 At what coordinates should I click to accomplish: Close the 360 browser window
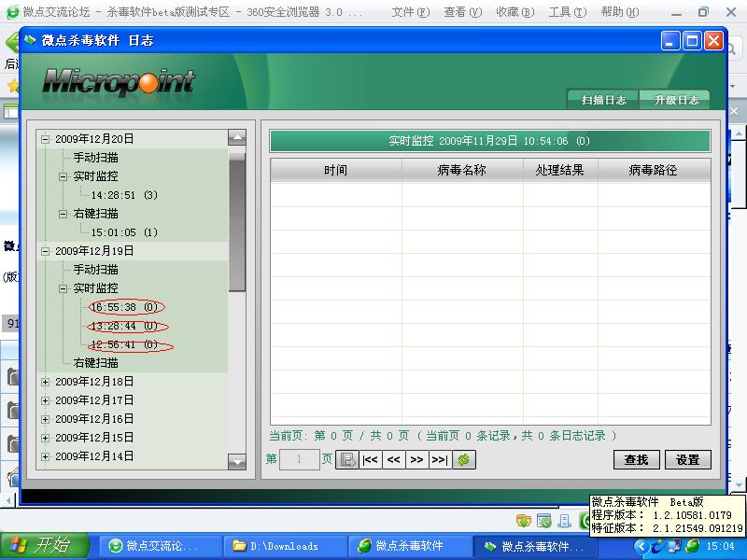click(x=731, y=12)
